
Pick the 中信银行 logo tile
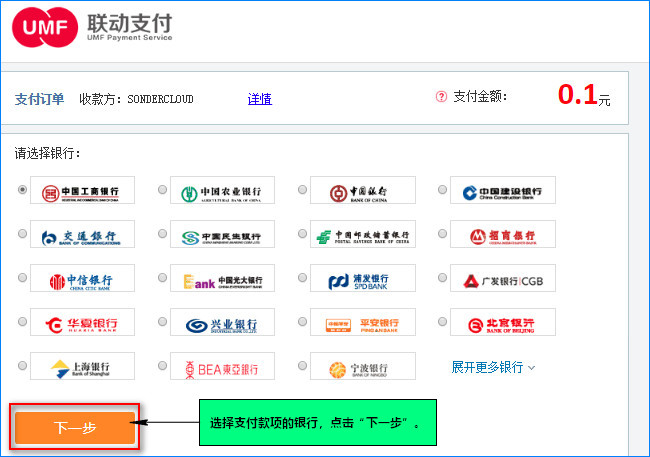(82, 278)
